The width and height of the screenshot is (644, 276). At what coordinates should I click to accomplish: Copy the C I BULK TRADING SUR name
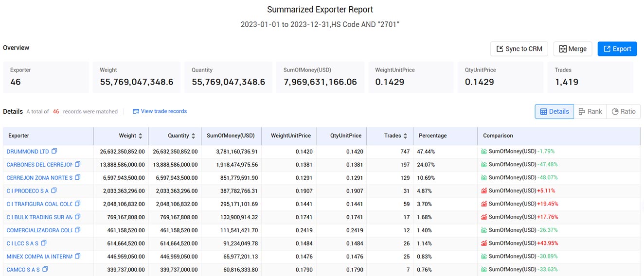77,217
